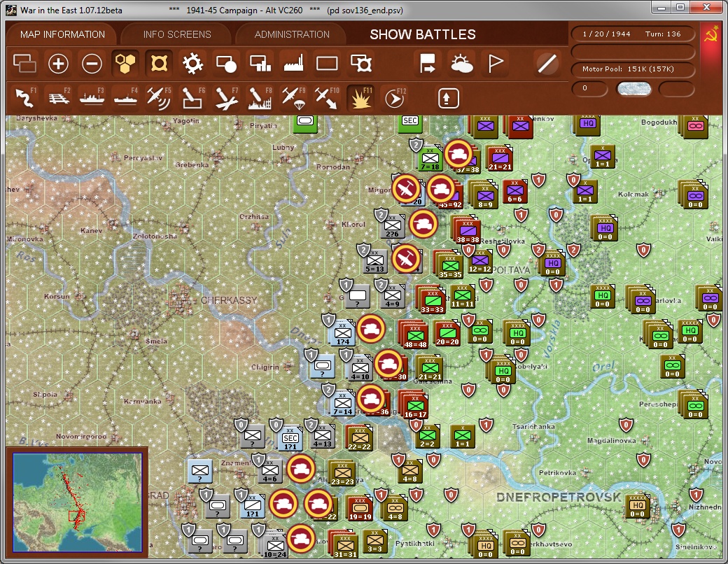Zoom in on the map
The width and height of the screenshot is (728, 564).
click(x=58, y=63)
